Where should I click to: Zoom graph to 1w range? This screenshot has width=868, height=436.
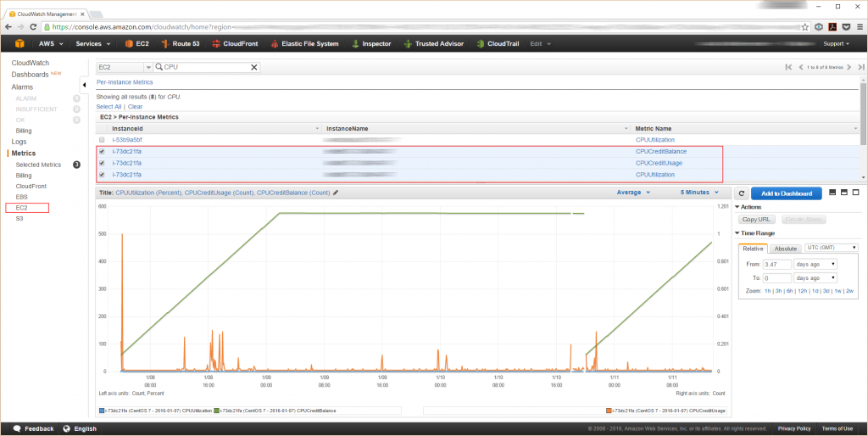pyautogui.click(x=838, y=291)
